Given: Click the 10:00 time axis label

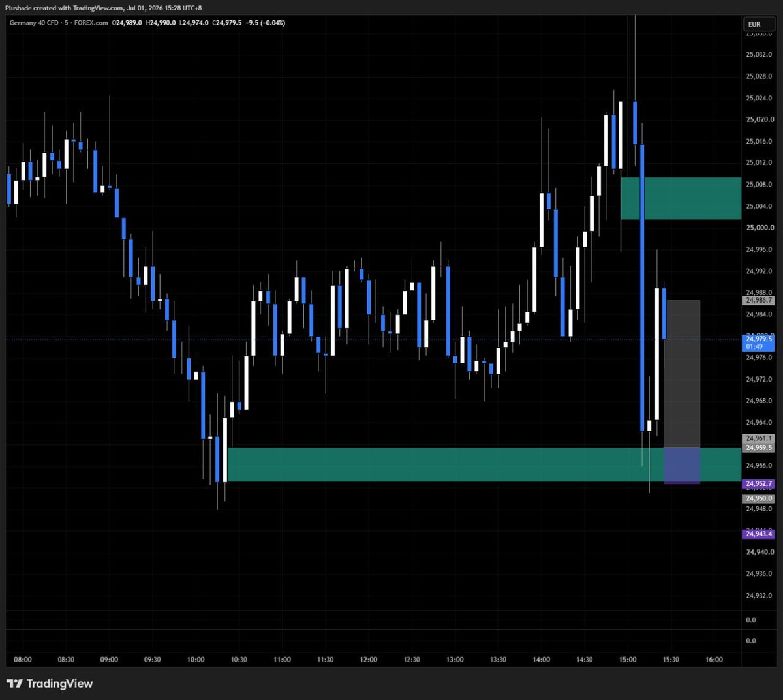Looking at the screenshot, I should tap(196, 660).
